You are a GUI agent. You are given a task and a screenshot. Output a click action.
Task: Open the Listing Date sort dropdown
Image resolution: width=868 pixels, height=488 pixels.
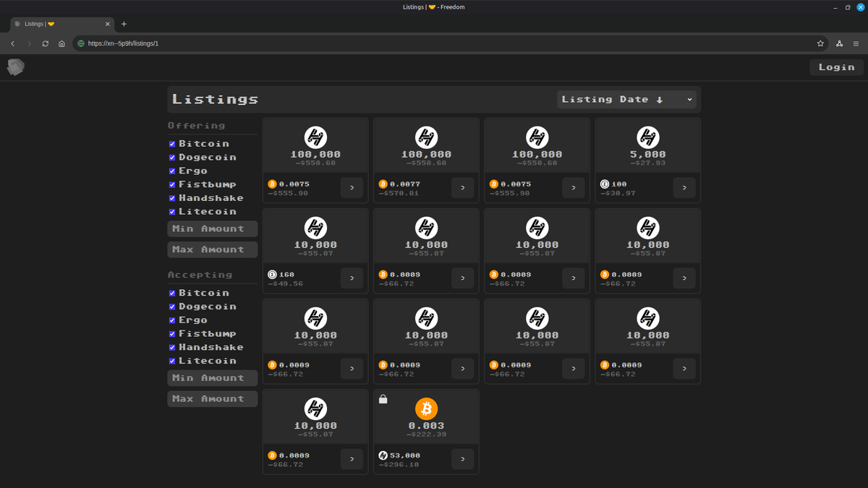(x=627, y=99)
